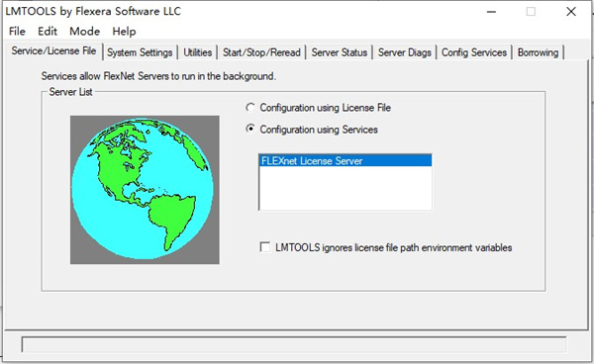
Task: Click the status bar field at bottom
Action: click(x=294, y=344)
